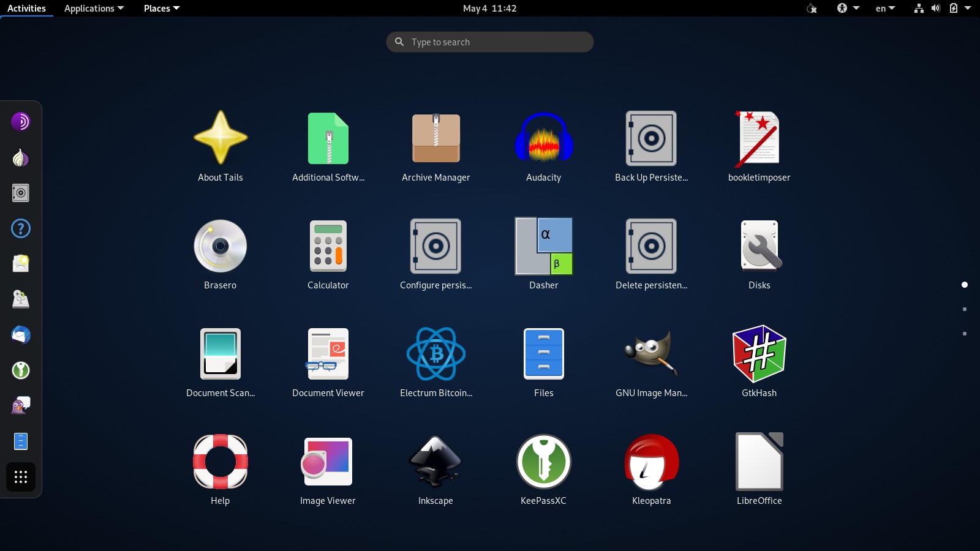980x551 pixels.
Task: Launch Additional Software app
Action: [x=328, y=147]
